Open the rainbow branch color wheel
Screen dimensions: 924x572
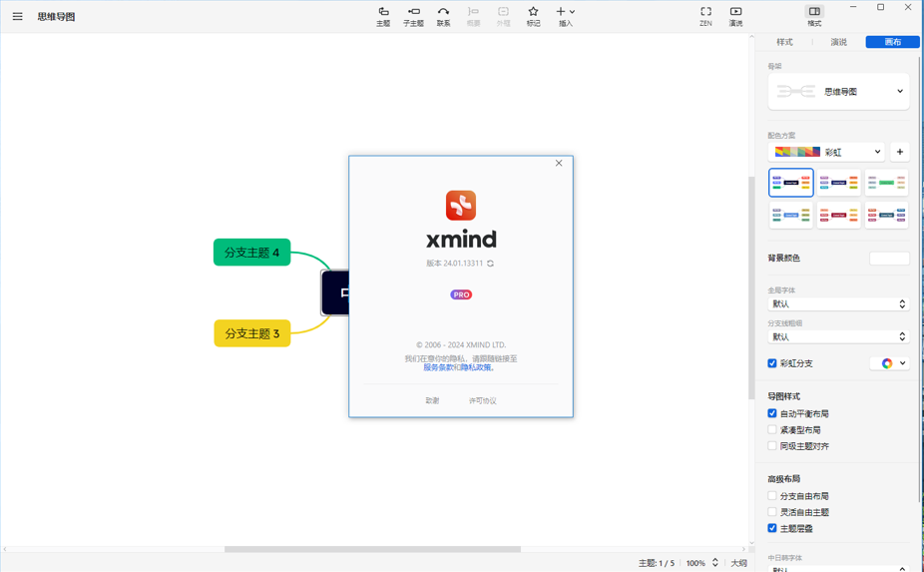coord(890,363)
